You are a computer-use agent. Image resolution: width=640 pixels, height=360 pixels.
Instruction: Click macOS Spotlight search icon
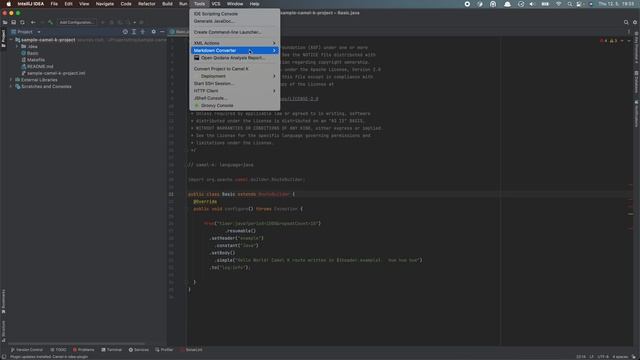tap(569, 4)
